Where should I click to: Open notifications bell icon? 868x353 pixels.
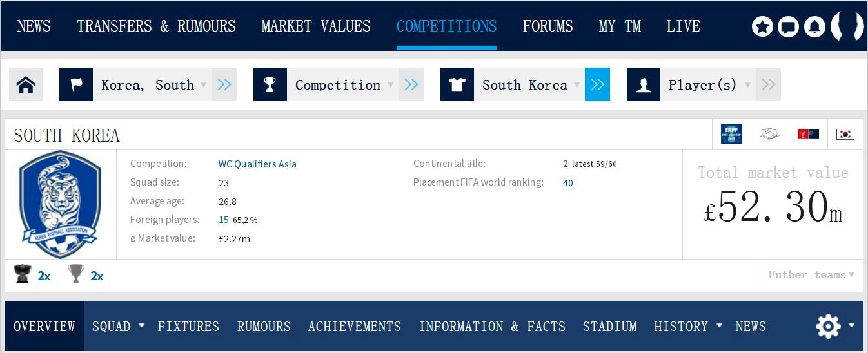click(814, 26)
